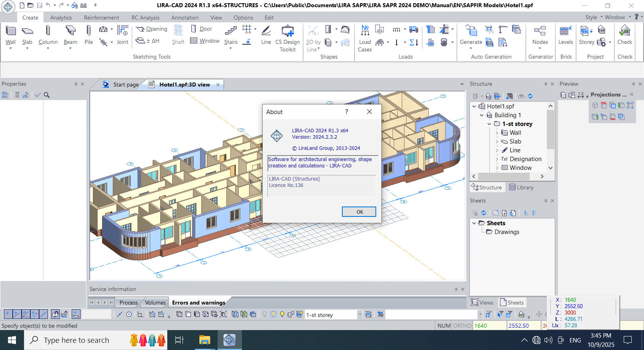The width and height of the screenshot is (644, 350).
Task: Close the About dialog
Action: pyautogui.click(x=369, y=112)
